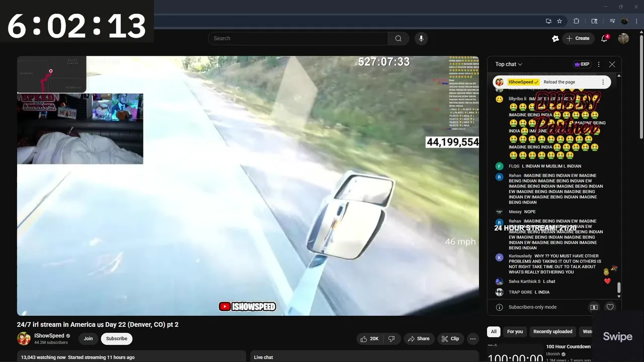Open YouTube notifications bell
Image resolution: width=644 pixels, height=362 pixels.
605,38
